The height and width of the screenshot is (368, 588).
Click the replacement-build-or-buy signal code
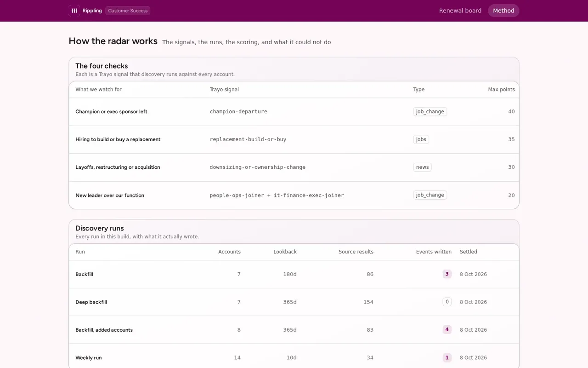248,139
